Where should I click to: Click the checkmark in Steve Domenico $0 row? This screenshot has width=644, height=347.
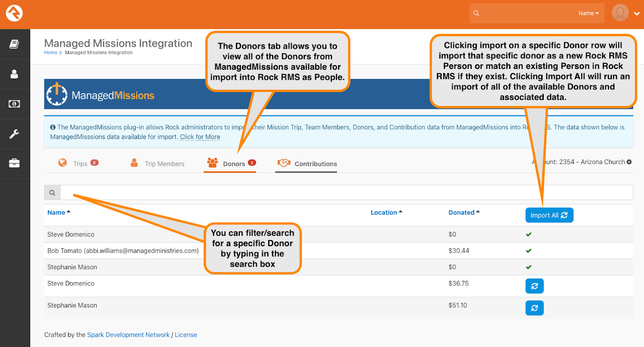pyautogui.click(x=528, y=234)
